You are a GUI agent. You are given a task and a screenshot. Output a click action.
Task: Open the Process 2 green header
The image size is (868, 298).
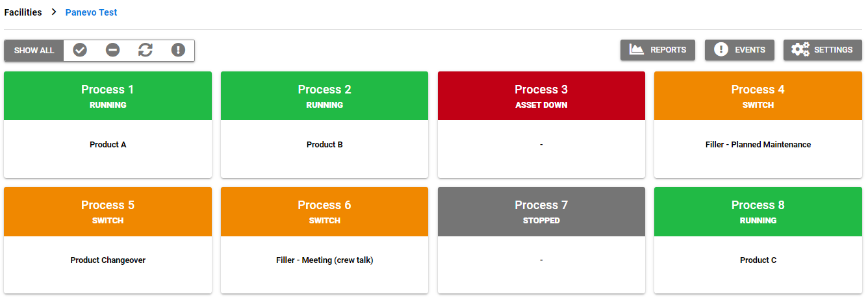tap(324, 96)
